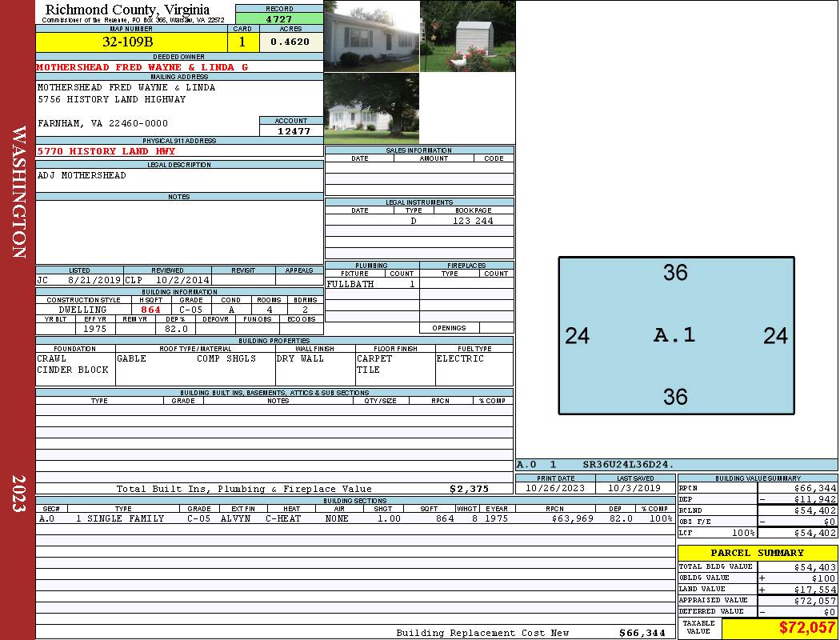840x640 pixels.
Task: Click DEP value $11,942 in summary
Action: tap(815, 499)
